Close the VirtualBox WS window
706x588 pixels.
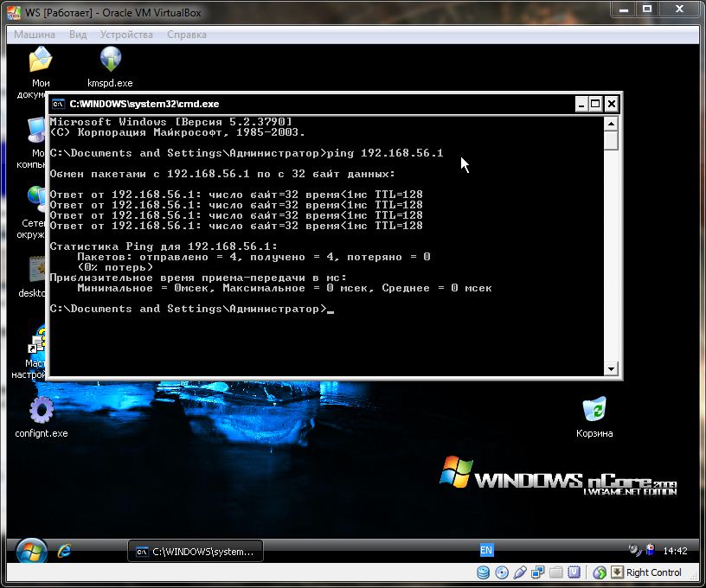click(x=679, y=9)
